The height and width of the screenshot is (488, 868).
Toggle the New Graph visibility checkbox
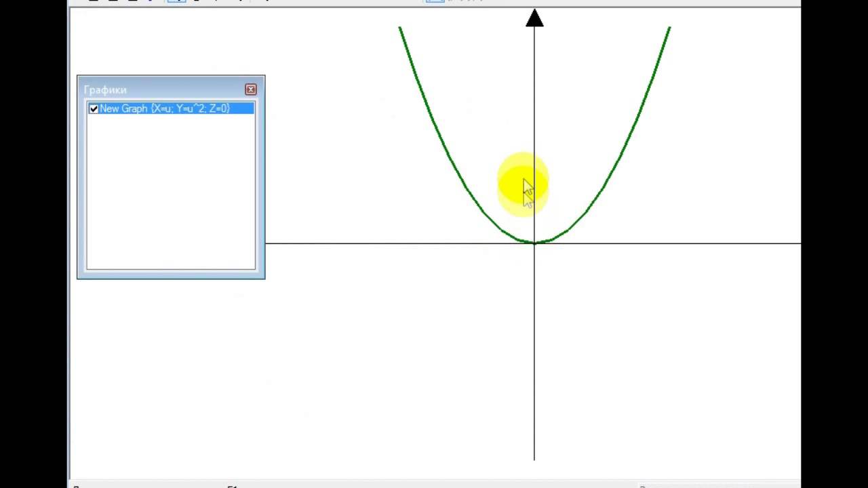[94, 108]
